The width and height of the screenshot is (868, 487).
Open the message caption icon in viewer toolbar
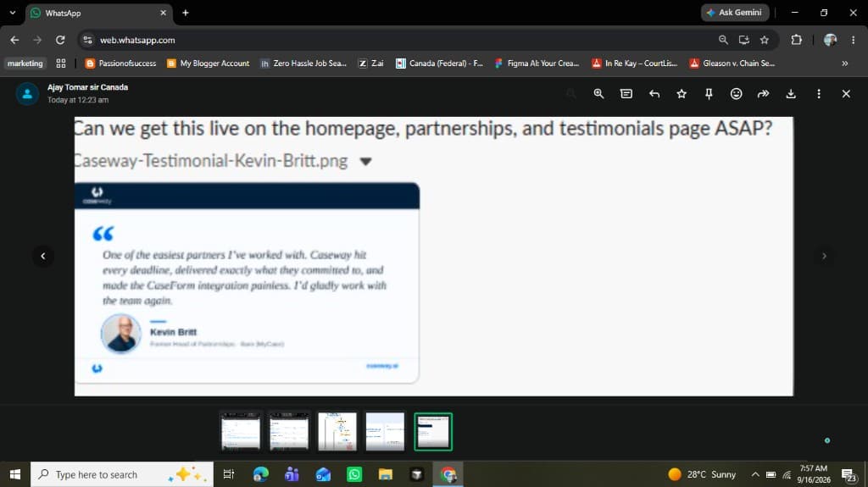point(626,93)
